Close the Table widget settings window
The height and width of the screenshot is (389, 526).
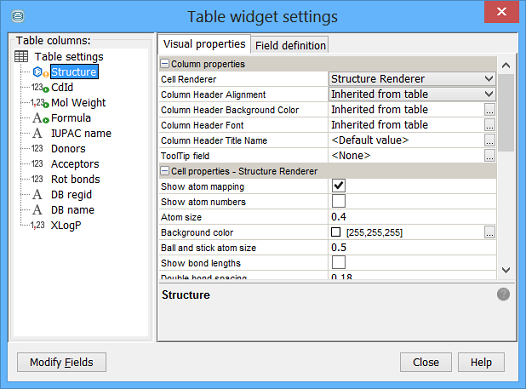coord(502,12)
